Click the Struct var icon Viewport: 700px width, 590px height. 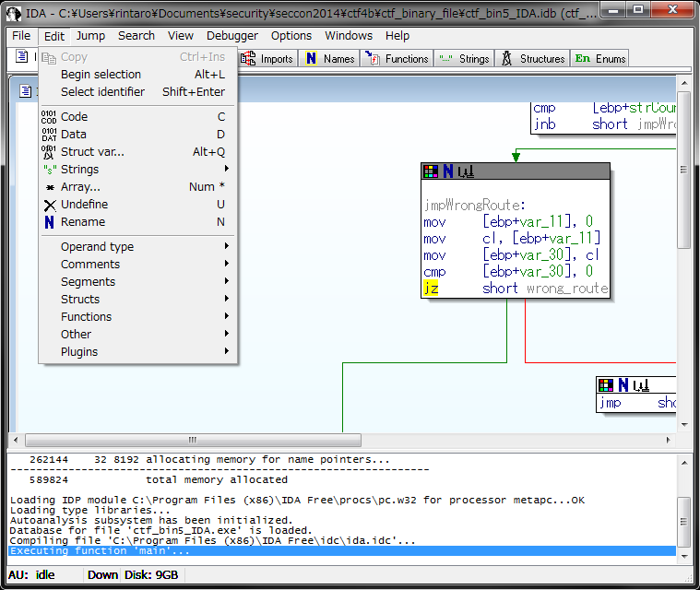(x=49, y=152)
